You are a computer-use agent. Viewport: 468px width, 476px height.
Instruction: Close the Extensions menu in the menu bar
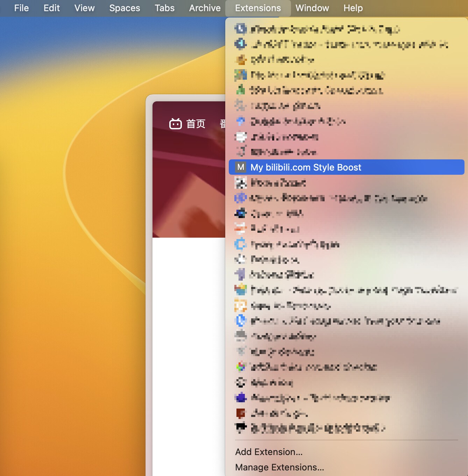258,8
